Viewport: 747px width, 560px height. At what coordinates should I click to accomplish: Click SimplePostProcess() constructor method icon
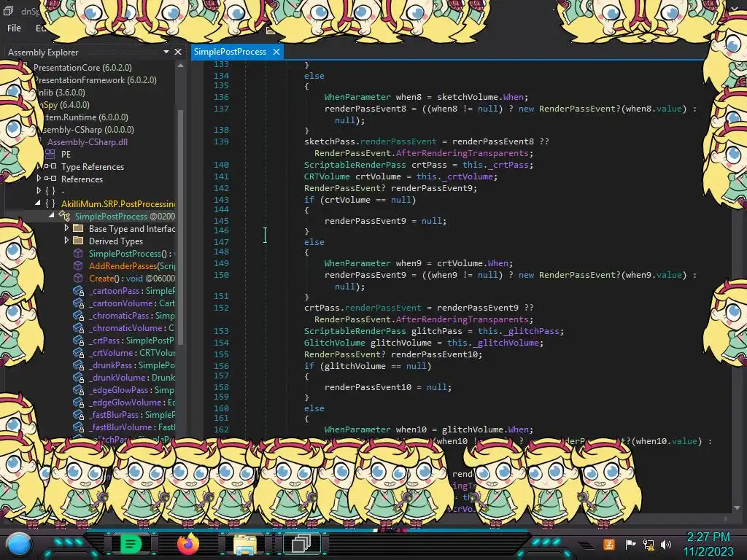[x=78, y=253]
